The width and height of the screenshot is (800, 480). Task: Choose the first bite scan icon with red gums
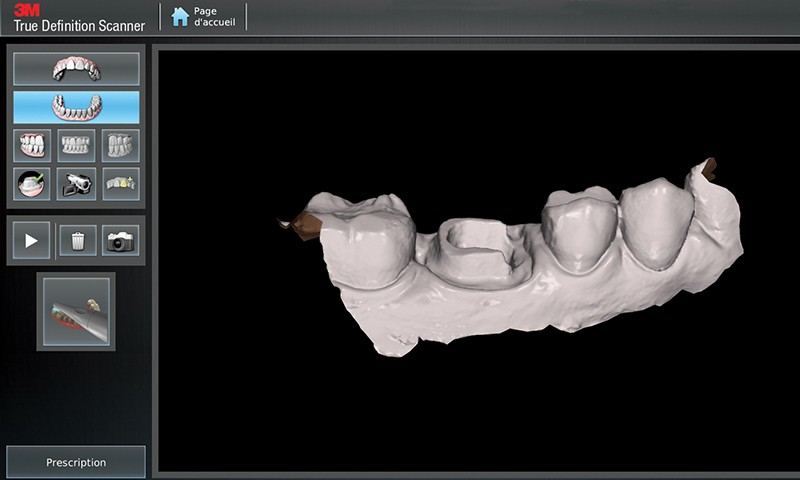pyautogui.click(x=33, y=145)
